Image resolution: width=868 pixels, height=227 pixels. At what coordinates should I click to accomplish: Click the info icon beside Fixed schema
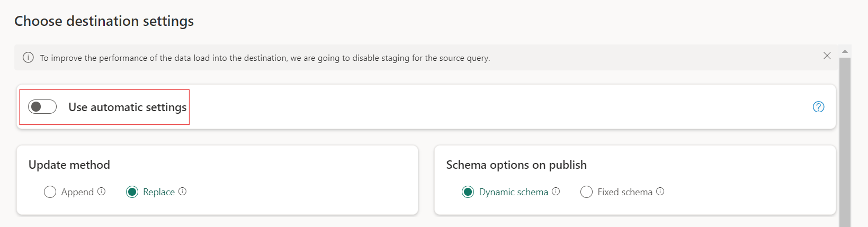(x=660, y=192)
